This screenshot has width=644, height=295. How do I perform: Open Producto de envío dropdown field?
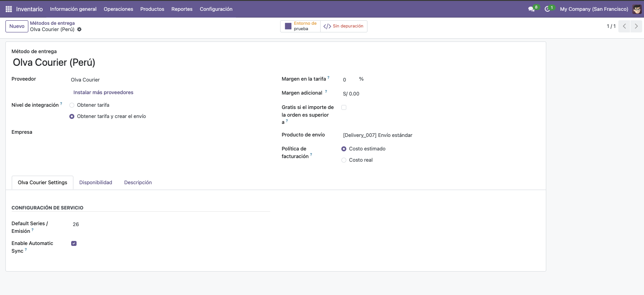441,135
